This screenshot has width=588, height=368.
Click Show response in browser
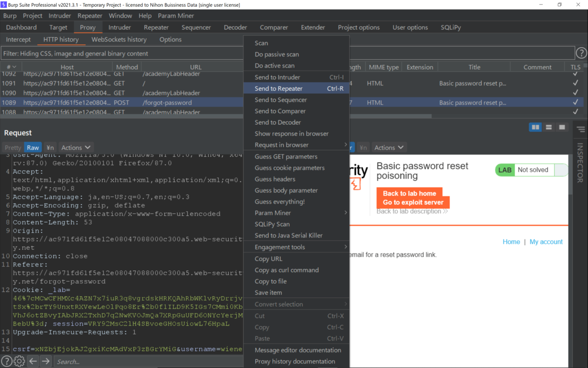[296, 133]
